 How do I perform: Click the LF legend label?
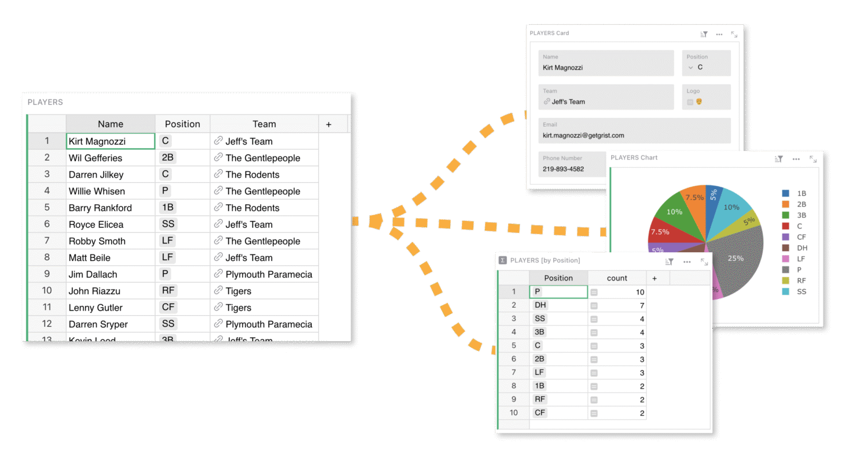click(801, 259)
